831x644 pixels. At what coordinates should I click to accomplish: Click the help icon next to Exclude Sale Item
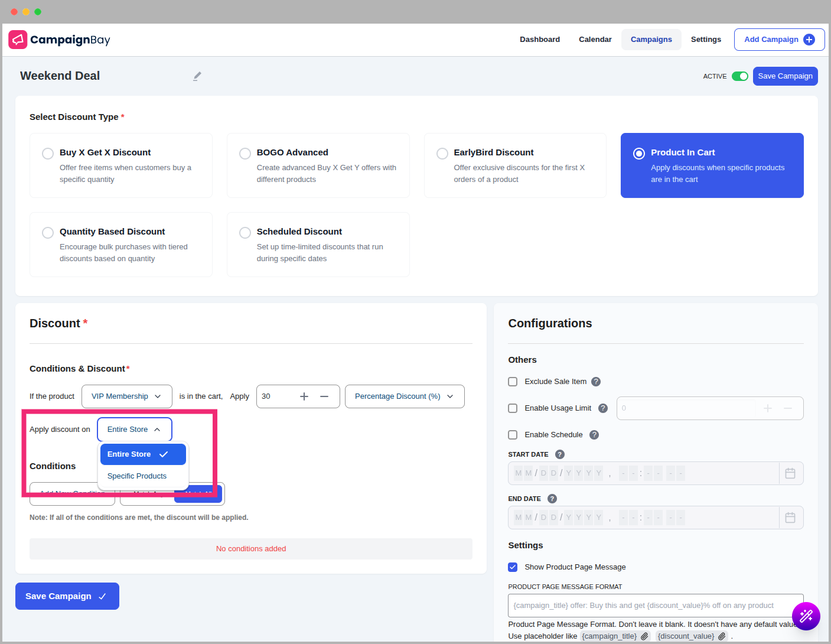pyautogui.click(x=596, y=382)
